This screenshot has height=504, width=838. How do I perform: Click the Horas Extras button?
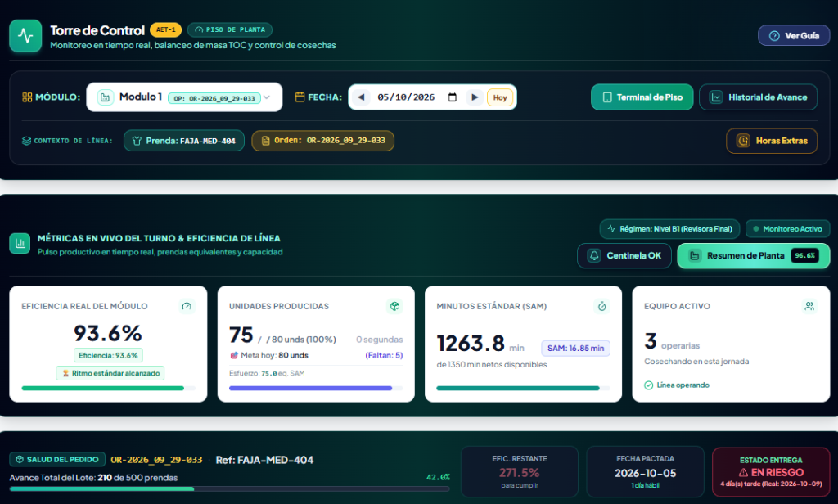[772, 141]
